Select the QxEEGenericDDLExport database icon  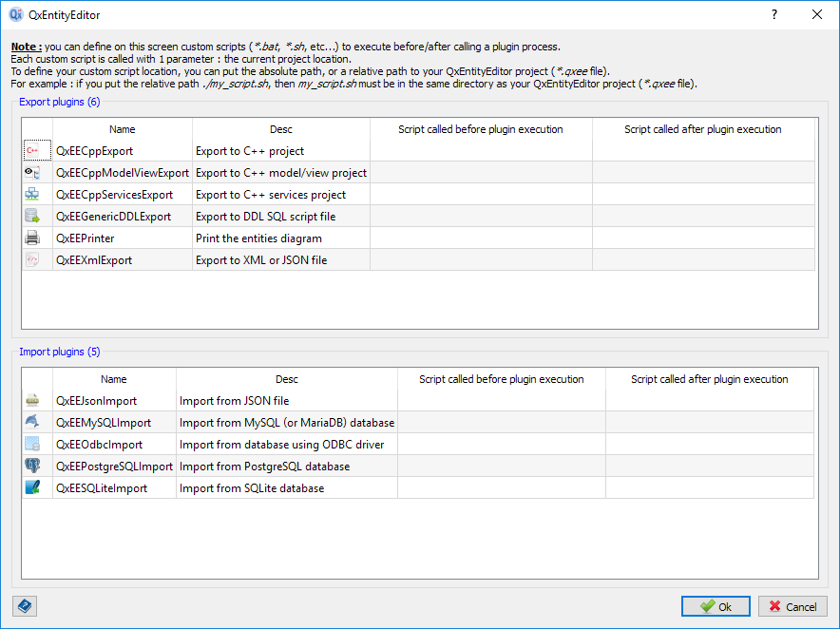pos(32,217)
